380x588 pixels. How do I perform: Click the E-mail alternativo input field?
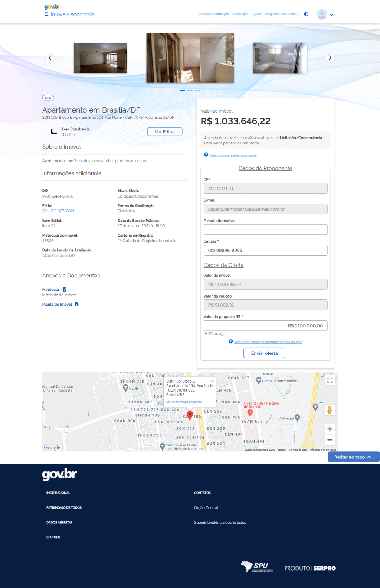pyautogui.click(x=265, y=230)
